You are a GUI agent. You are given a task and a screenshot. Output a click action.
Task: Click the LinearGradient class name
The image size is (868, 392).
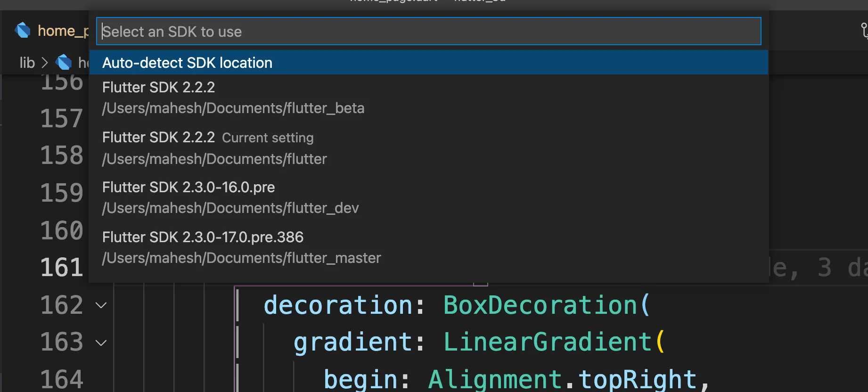tap(548, 342)
